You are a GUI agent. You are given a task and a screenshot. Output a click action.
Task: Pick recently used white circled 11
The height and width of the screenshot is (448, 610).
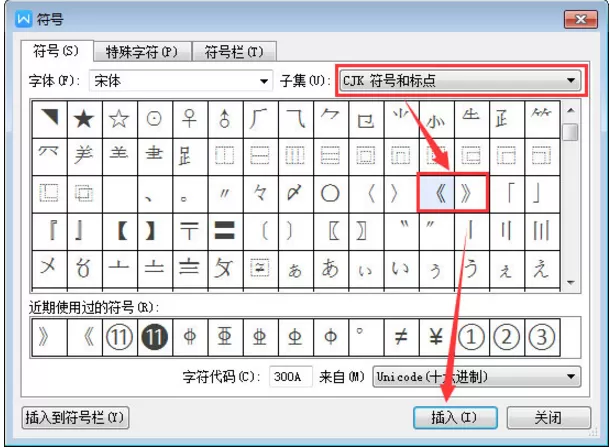pos(119,337)
